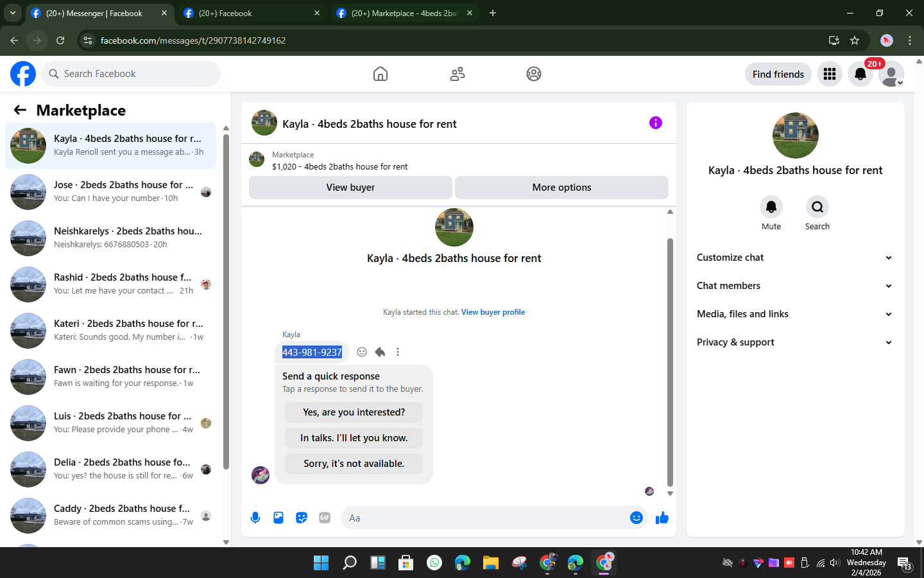This screenshot has height=578, width=924.
Task: Open Neishkarelys conversation in list
Action: [x=110, y=238]
